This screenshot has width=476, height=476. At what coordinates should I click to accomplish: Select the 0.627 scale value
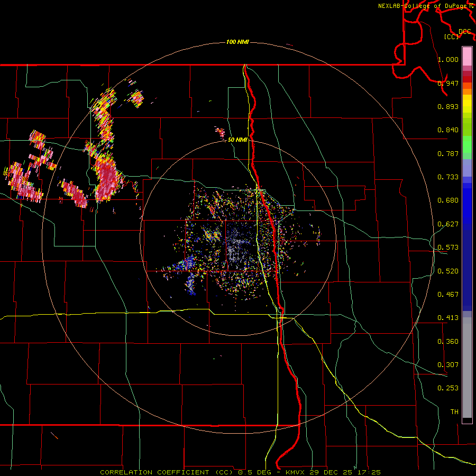click(x=448, y=224)
